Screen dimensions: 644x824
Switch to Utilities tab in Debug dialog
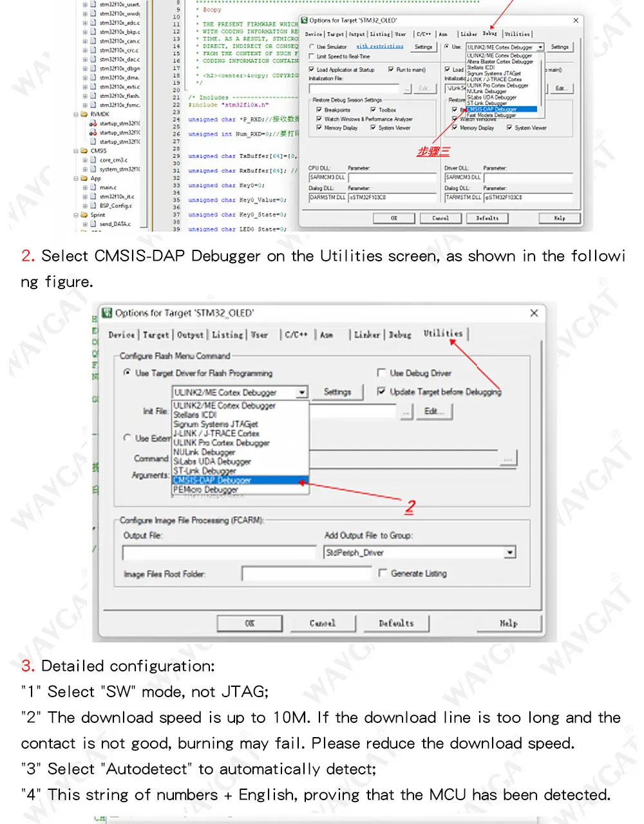pyautogui.click(x=517, y=34)
